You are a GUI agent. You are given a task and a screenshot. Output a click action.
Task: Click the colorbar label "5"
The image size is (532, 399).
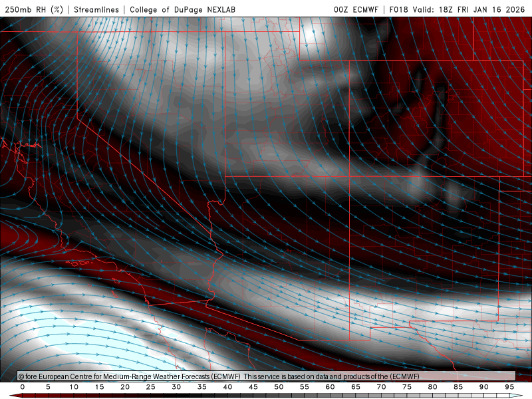coord(48,387)
